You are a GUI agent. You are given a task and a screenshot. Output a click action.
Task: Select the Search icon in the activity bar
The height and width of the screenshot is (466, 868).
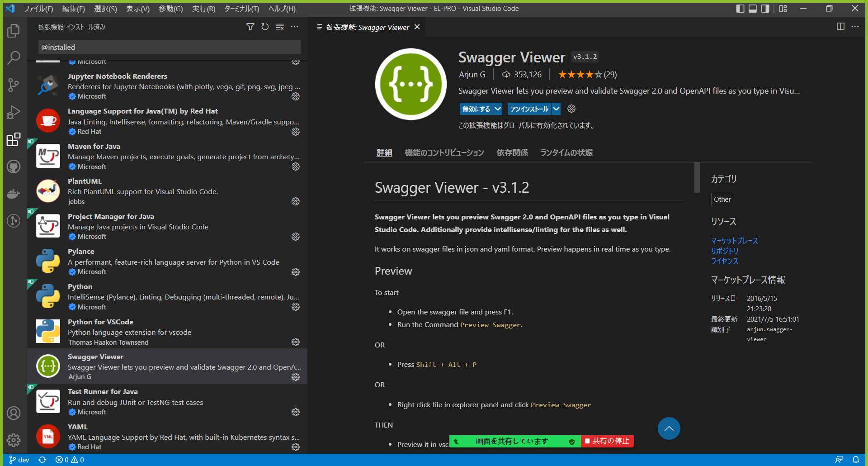14,58
